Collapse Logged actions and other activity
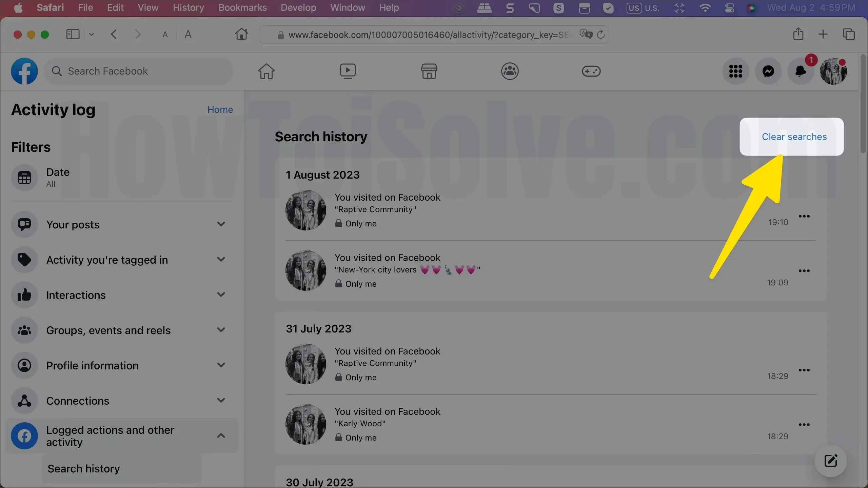The image size is (868, 488). pos(221,435)
